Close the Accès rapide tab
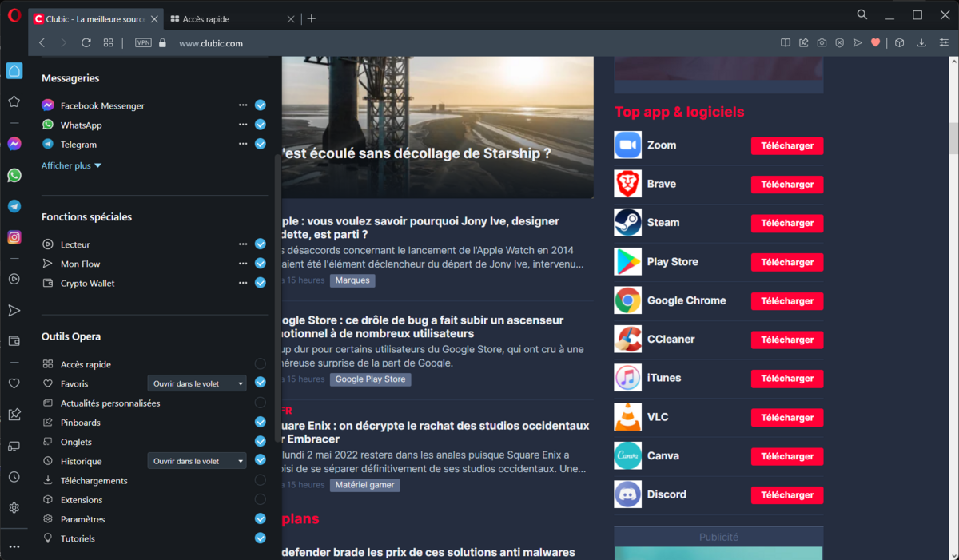The image size is (959, 560). [x=291, y=18]
